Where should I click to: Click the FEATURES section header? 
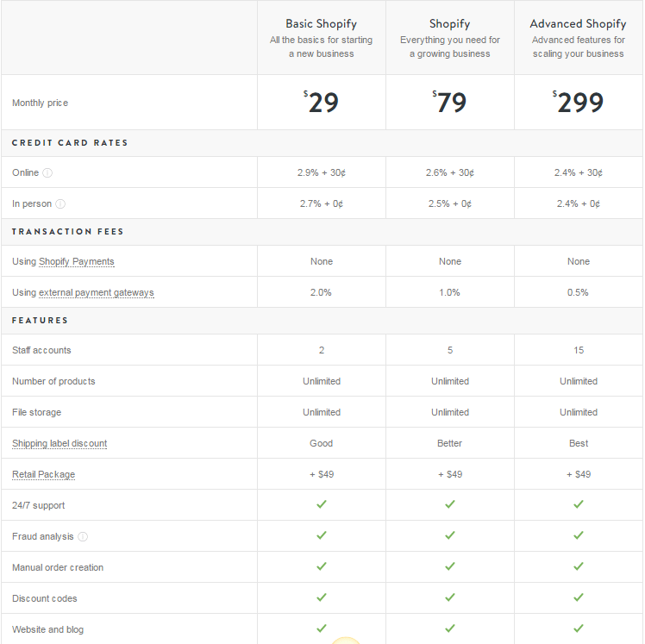pos(40,321)
